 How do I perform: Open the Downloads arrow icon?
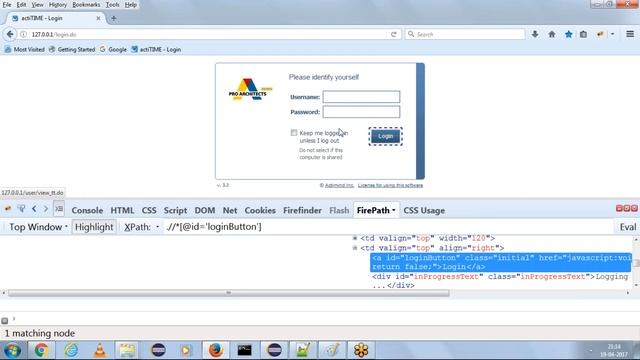click(x=535, y=34)
